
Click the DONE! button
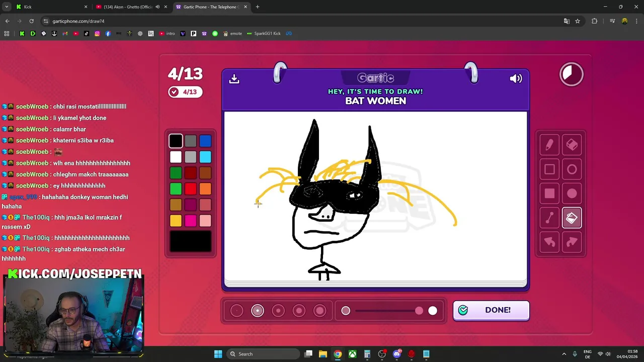[x=491, y=310]
